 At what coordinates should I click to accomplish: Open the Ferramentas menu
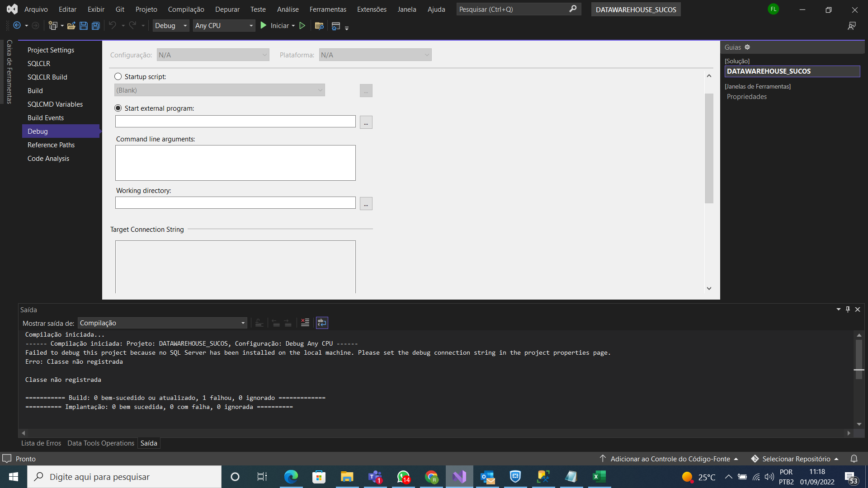tap(328, 9)
